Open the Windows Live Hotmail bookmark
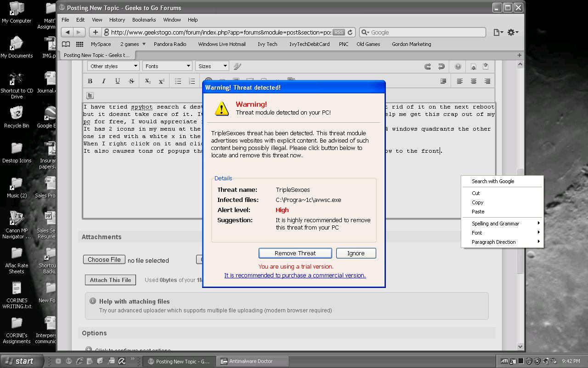The width and height of the screenshot is (588, 368). click(222, 44)
